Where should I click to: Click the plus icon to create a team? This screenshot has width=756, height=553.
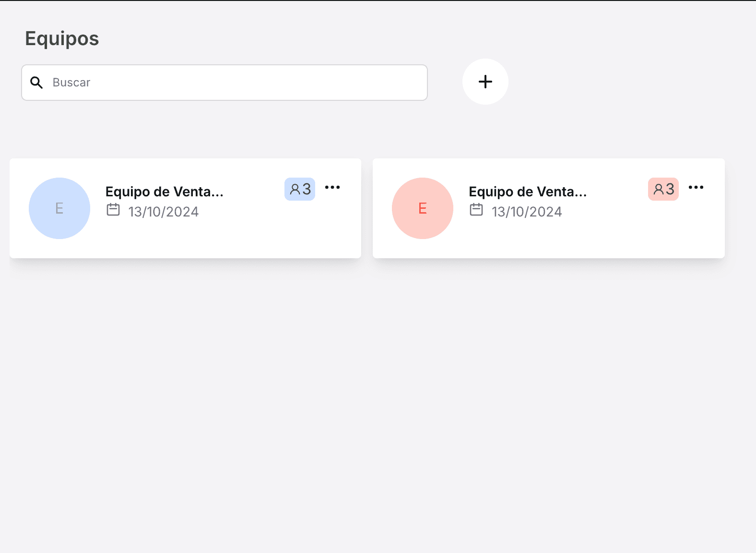pos(485,82)
